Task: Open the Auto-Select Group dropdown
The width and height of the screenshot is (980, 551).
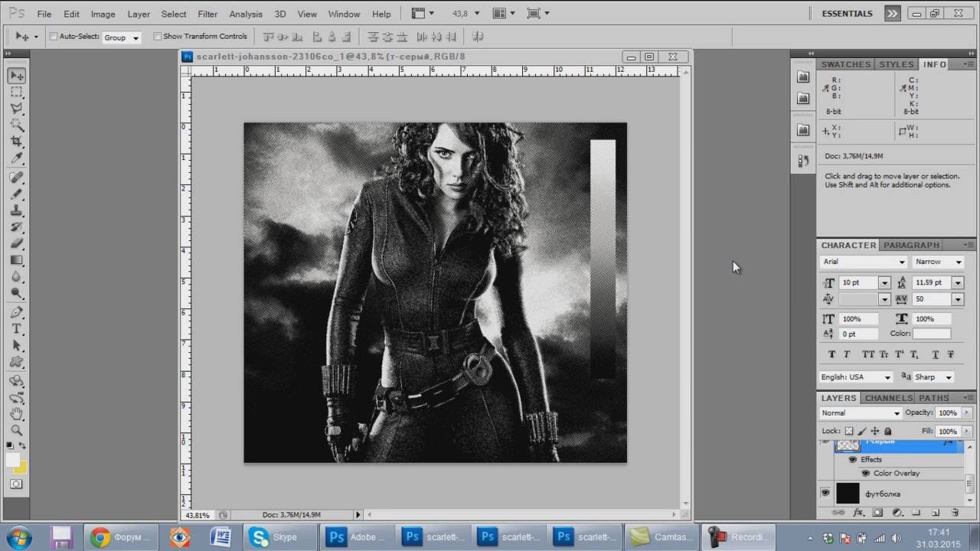Action: point(122,37)
